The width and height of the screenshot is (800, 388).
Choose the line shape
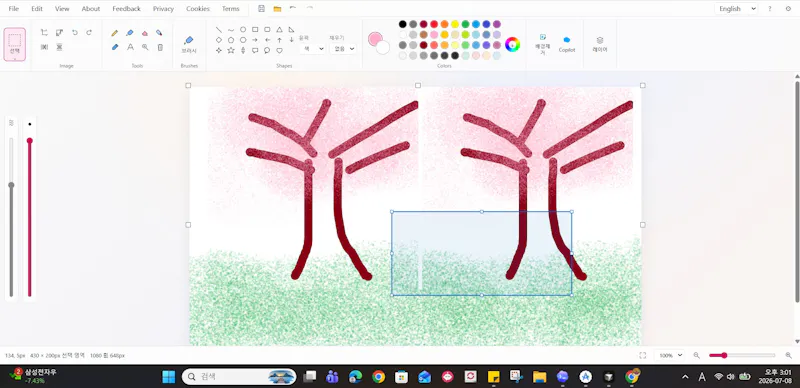(218, 30)
